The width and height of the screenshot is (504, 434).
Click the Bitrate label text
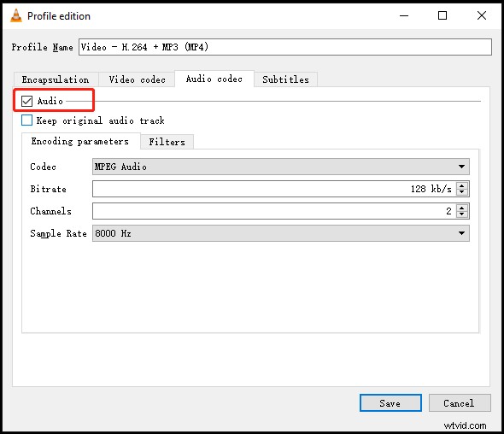point(48,189)
